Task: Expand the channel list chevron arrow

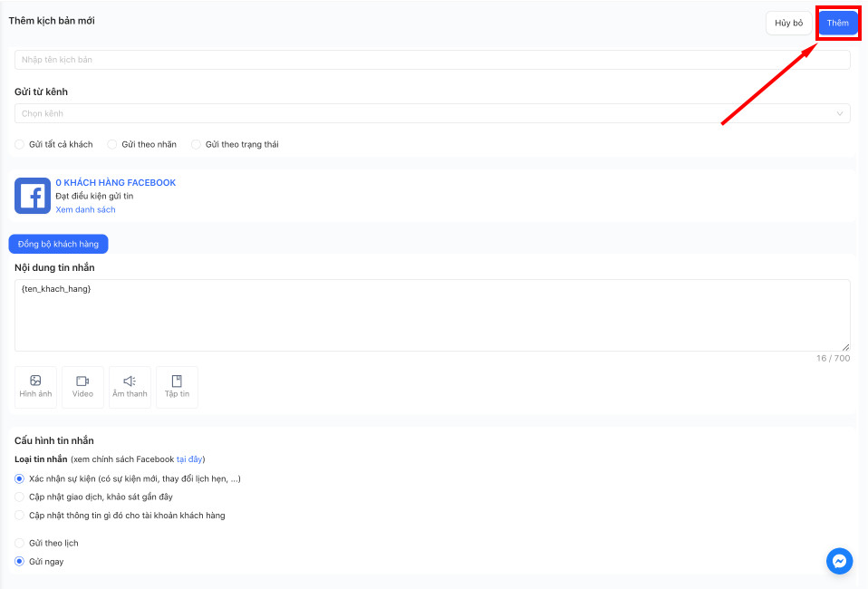Action: pos(840,113)
